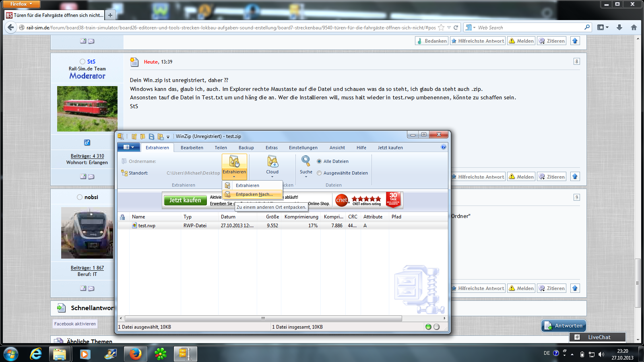Select Alle Dateien radio button

click(319, 161)
